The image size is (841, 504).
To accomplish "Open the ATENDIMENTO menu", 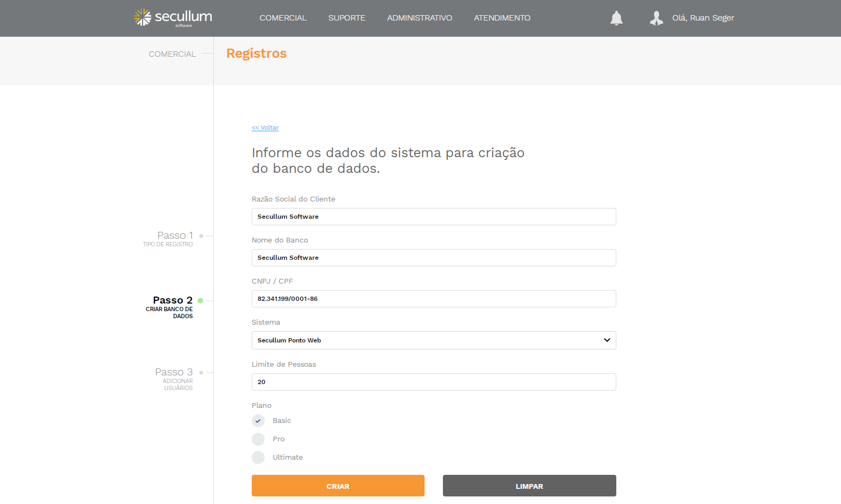I will point(502,18).
